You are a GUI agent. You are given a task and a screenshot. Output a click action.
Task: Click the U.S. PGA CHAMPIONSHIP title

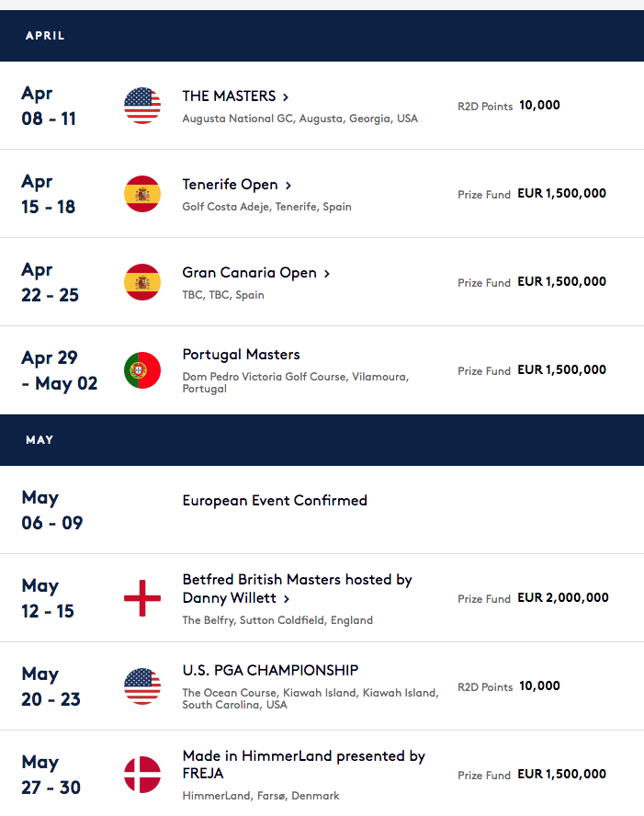[x=270, y=670]
